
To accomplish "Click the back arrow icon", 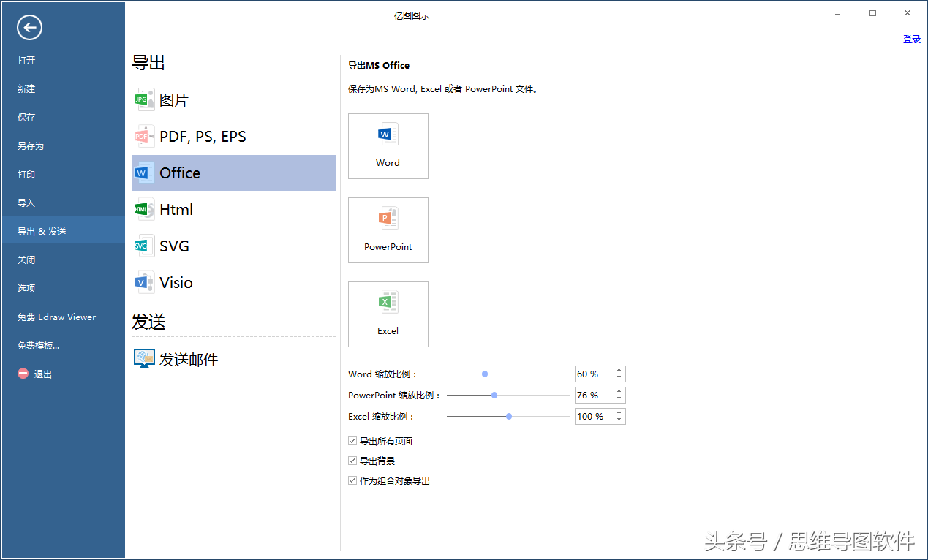I will [30, 28].
